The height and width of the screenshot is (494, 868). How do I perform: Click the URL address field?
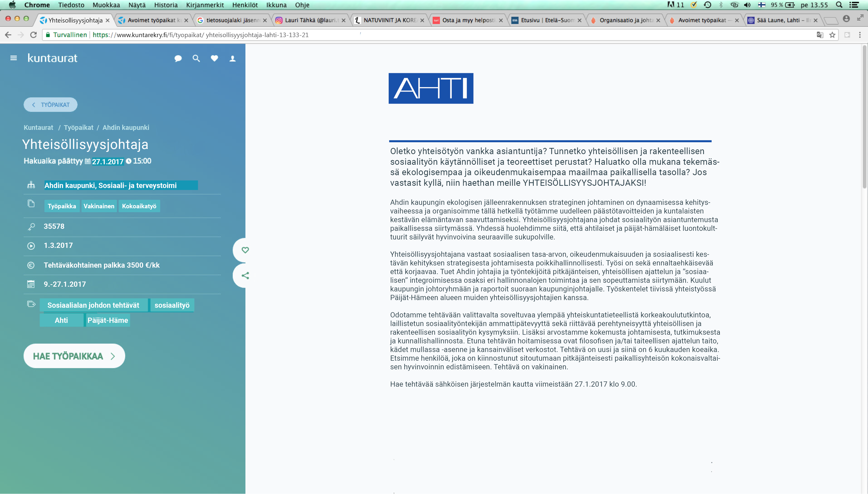(x=407, y=35)
